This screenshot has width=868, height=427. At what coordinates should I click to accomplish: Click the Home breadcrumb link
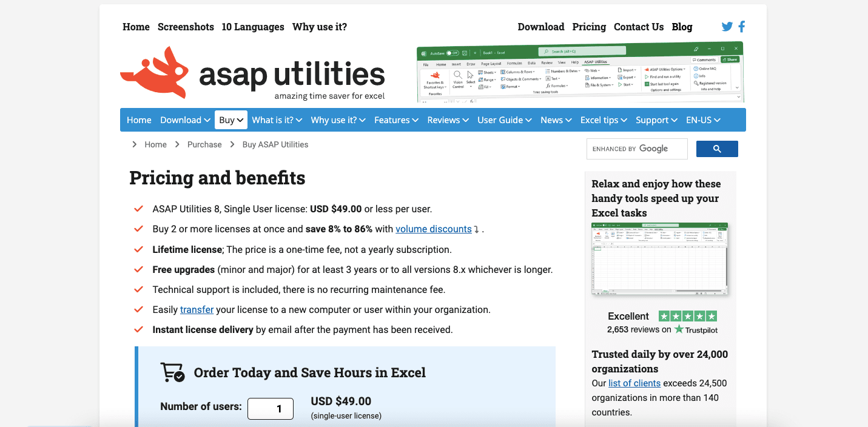click(155, 144)
